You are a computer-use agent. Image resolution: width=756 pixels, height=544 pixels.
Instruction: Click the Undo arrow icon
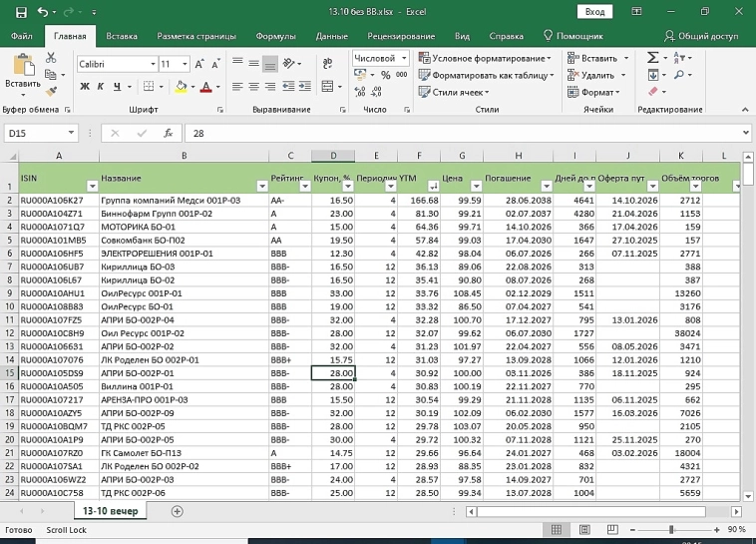click(x=42, y=12)
